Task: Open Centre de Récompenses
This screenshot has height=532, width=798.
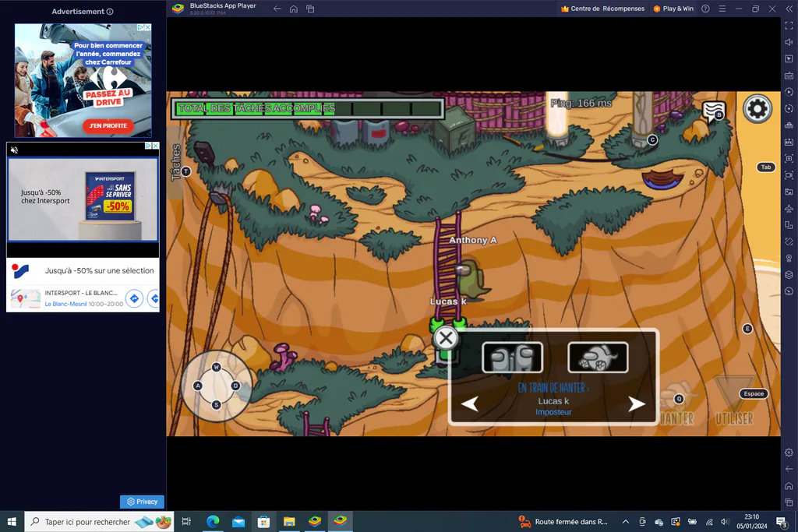Action: (602, 9)
